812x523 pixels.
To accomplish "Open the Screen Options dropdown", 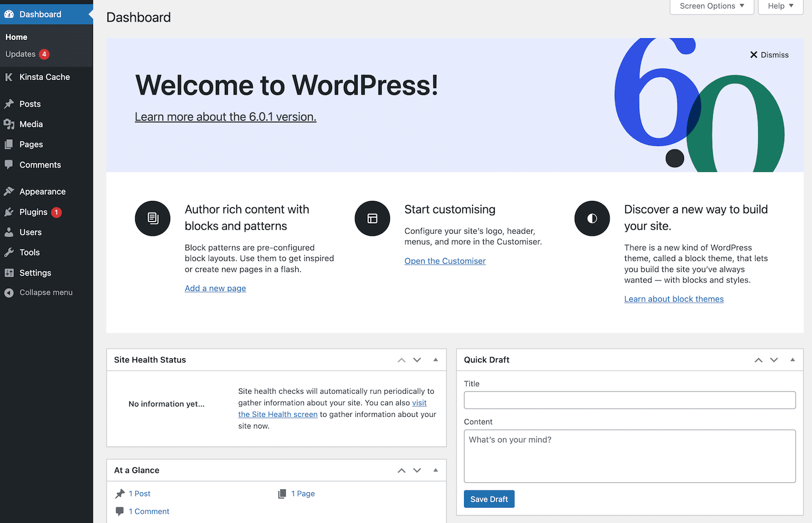I will tap(712, 6).
